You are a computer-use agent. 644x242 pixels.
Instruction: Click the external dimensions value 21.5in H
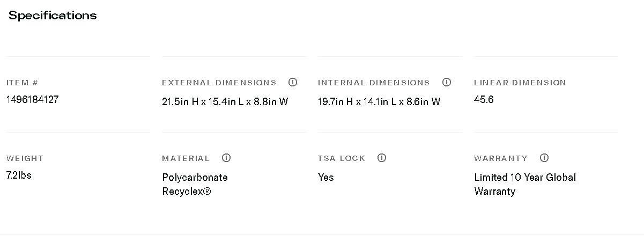coord(225,101)
